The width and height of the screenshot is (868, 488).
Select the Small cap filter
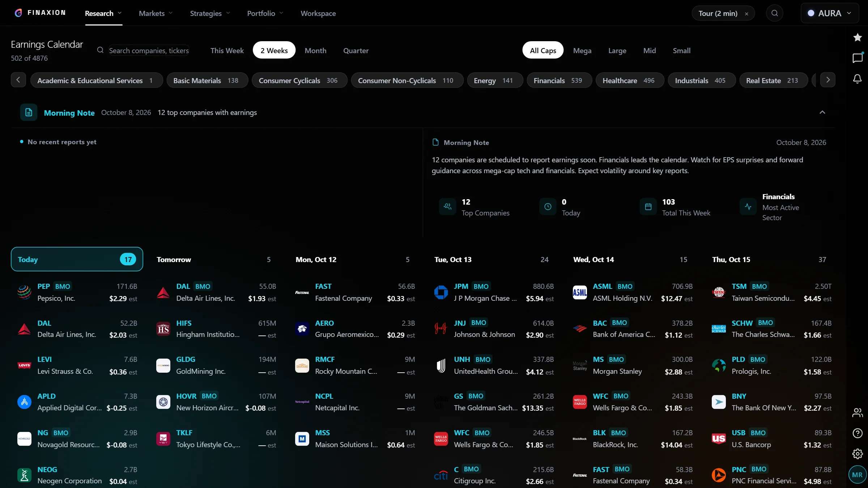pyautogui.click(x=681, y=51)
